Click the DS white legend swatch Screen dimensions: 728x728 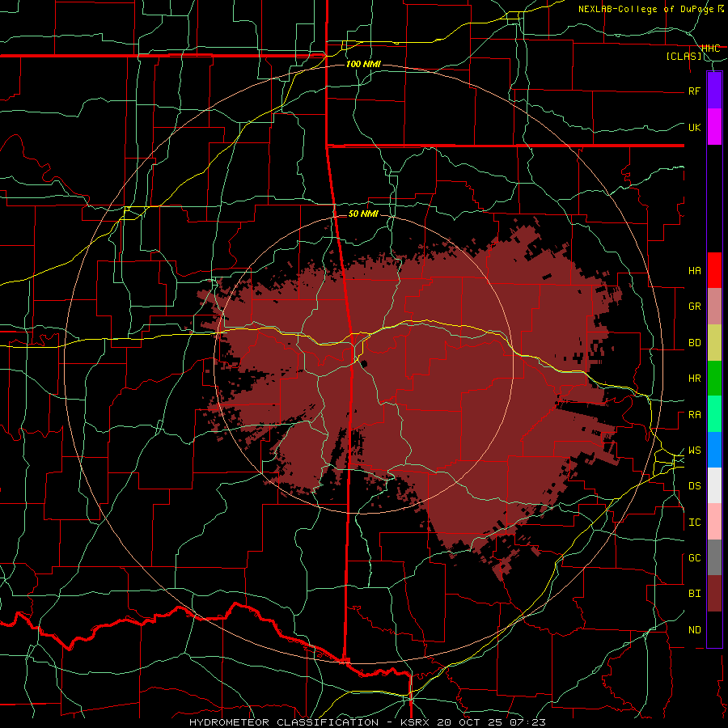[714, 485]
